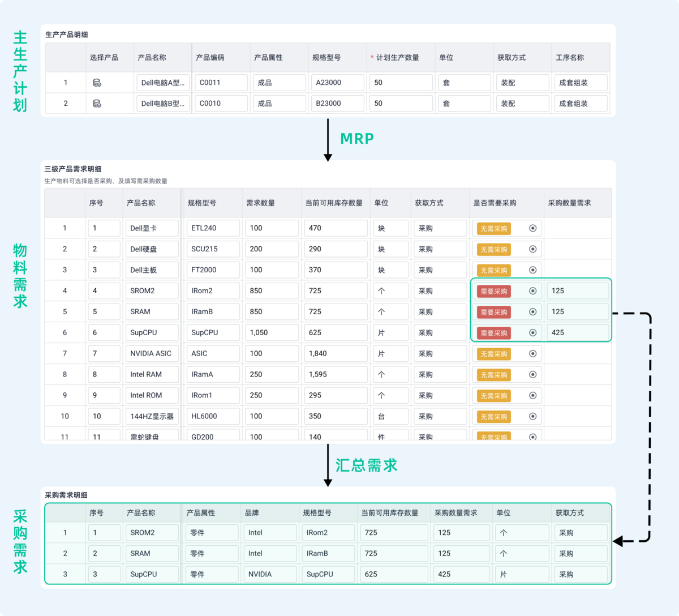Click 是否需要采购 column header
Screen dimensions: 679x616
coord(495,203)
